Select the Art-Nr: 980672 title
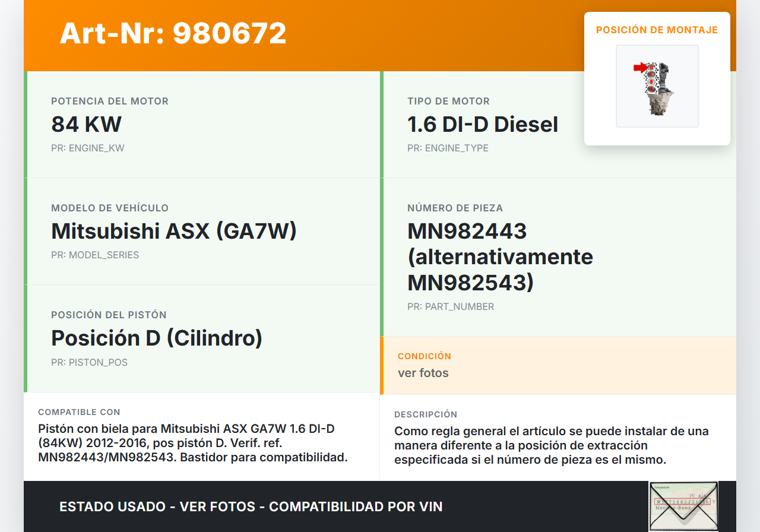 tap(173, 33)
